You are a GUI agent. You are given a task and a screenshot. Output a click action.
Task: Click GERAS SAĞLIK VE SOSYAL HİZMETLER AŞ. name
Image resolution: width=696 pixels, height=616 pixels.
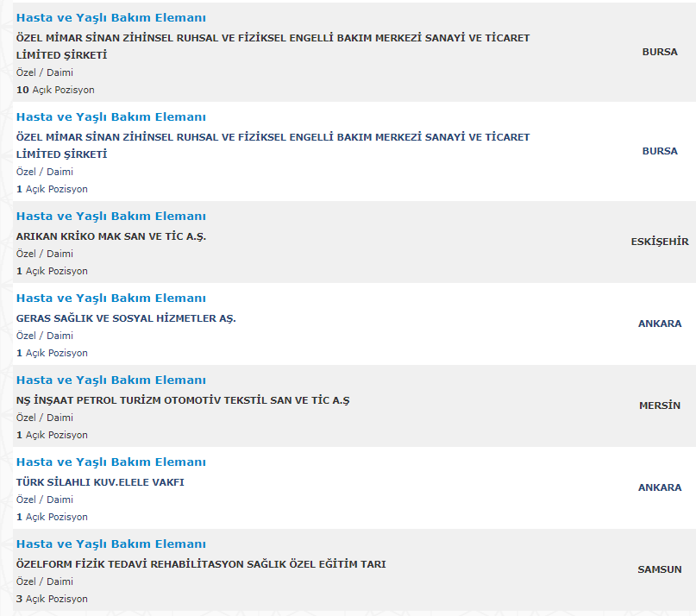[126, 317]
